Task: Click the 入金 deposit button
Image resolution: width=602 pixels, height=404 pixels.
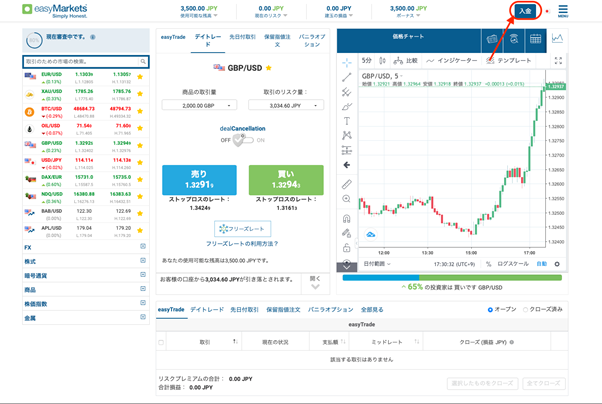Action: [x=525, y=11]
